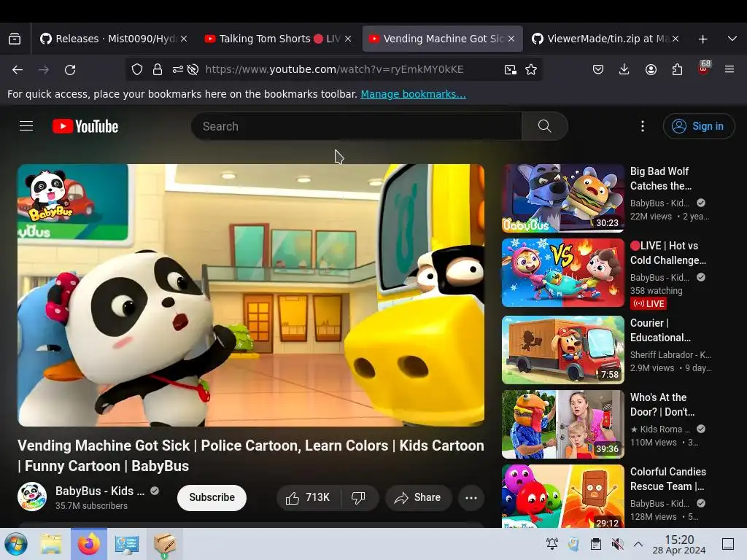
Task: Click the magnifying glass search button
Action: [x=544, y=126]
